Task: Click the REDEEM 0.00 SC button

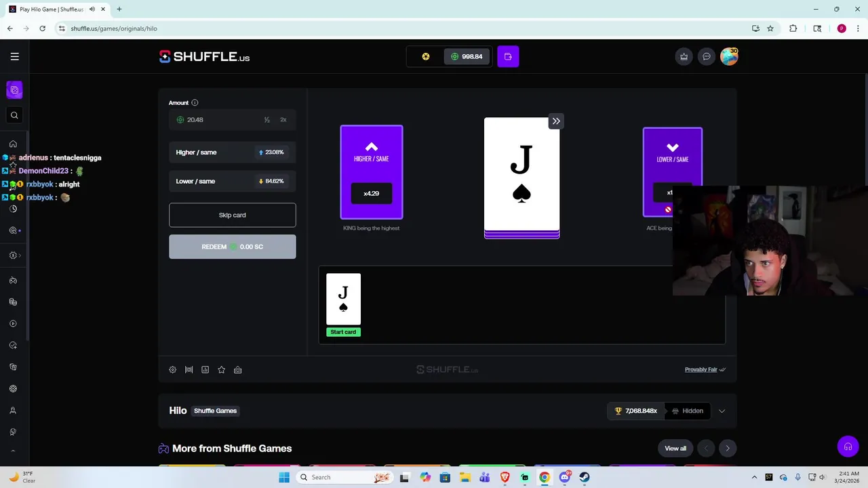Action: click(x=232, y=247)
